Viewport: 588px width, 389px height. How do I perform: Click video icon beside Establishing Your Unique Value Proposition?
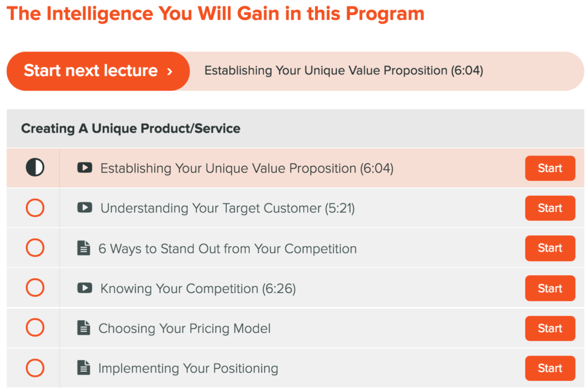(85, 168)
